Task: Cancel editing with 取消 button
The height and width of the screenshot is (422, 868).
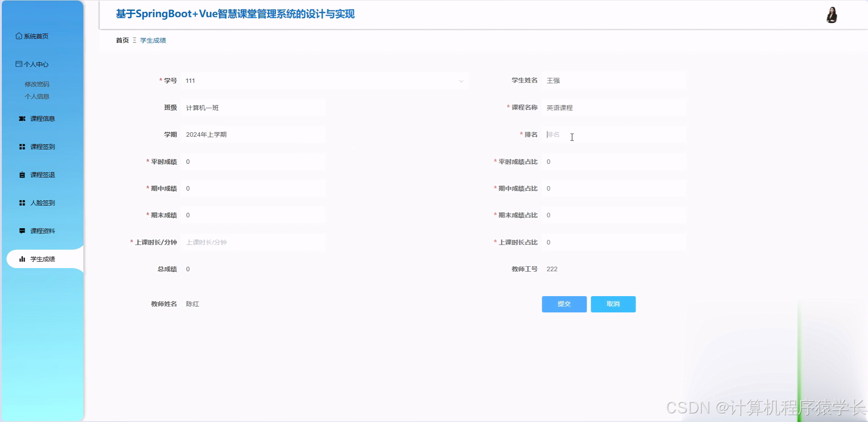Action: click(x=612, y=304)
